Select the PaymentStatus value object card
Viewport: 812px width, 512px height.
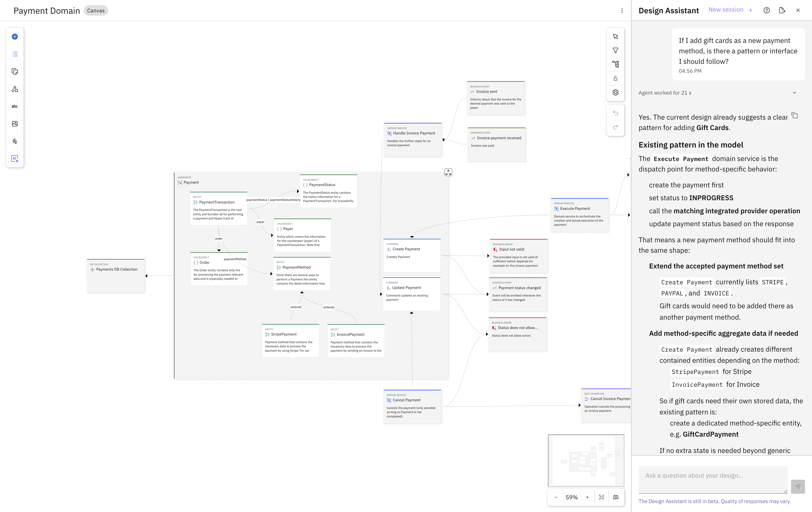[328, 191]
